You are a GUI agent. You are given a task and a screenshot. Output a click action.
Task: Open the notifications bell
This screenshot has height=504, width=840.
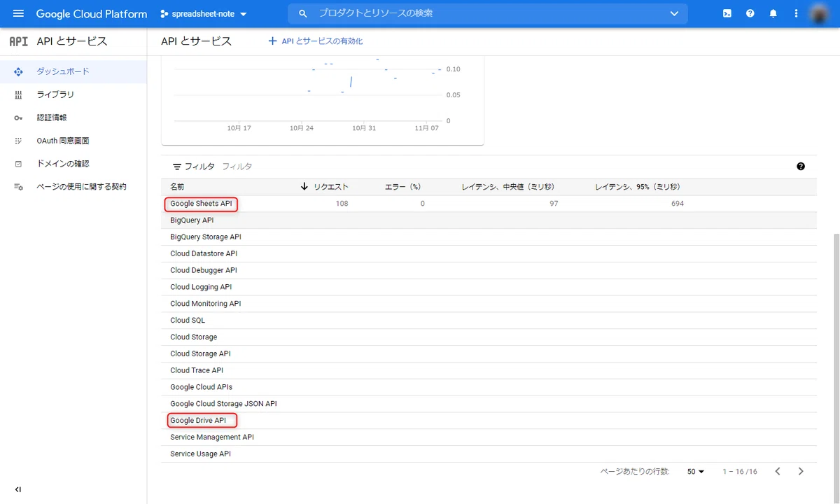(x=773, y=14)
